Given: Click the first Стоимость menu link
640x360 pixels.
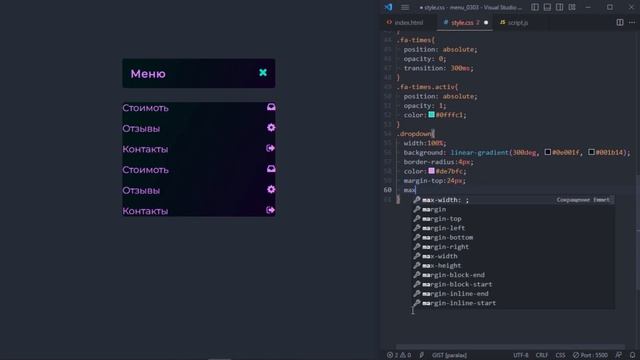Looking at the screenshot, I should coord(145,108).
